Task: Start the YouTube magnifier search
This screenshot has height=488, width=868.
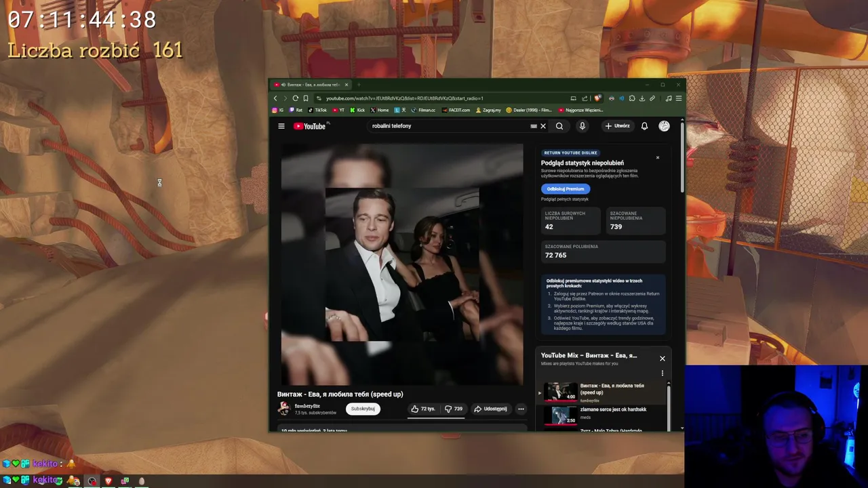Action: [559, 126]
